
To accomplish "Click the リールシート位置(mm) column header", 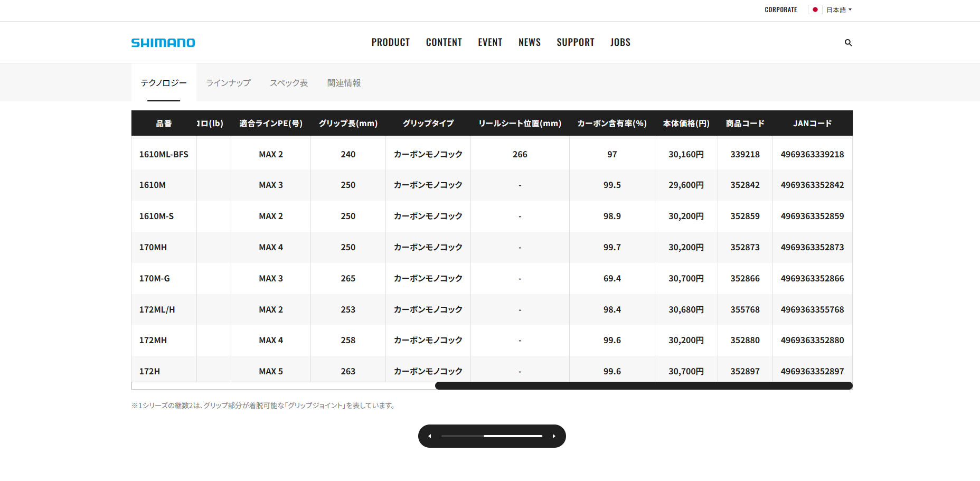I will [x=520, y=124].
